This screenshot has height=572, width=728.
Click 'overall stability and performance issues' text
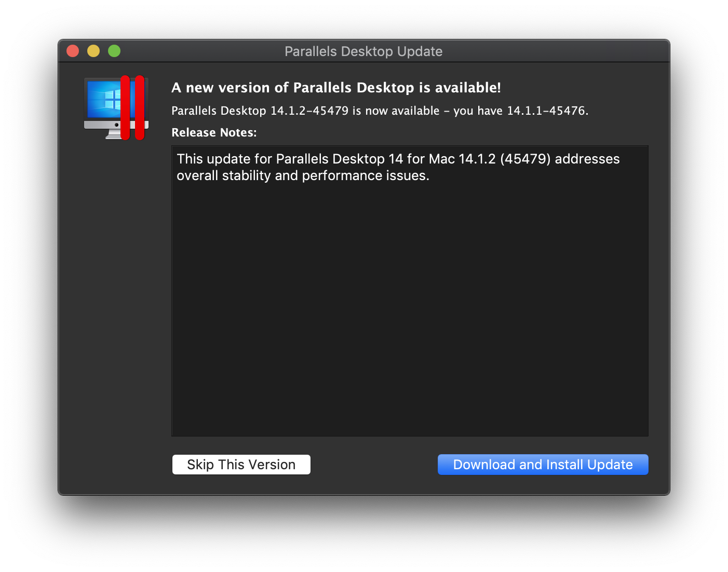pos(303,176)
